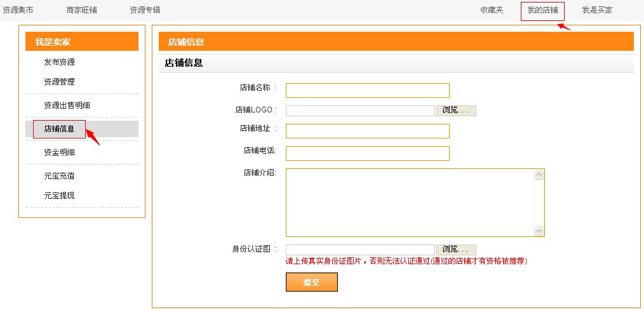Click 浏览 button for 身份认证图
Viewport: 644px width, 310px height.
tap(456, 250)
